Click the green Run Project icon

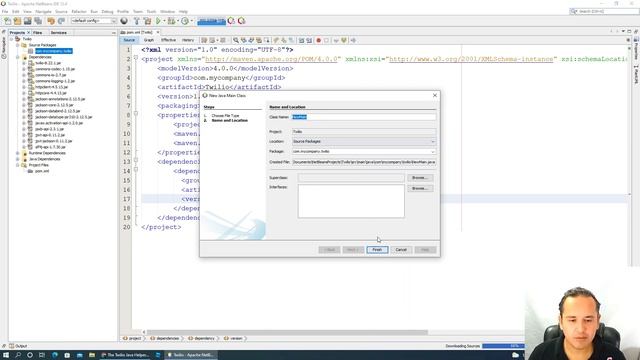point(158,21)
